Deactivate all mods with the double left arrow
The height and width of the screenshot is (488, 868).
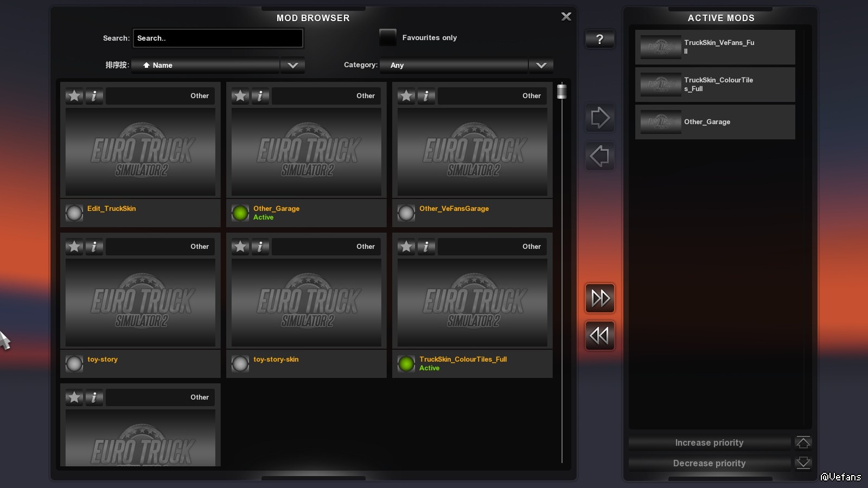click(600, 336)
